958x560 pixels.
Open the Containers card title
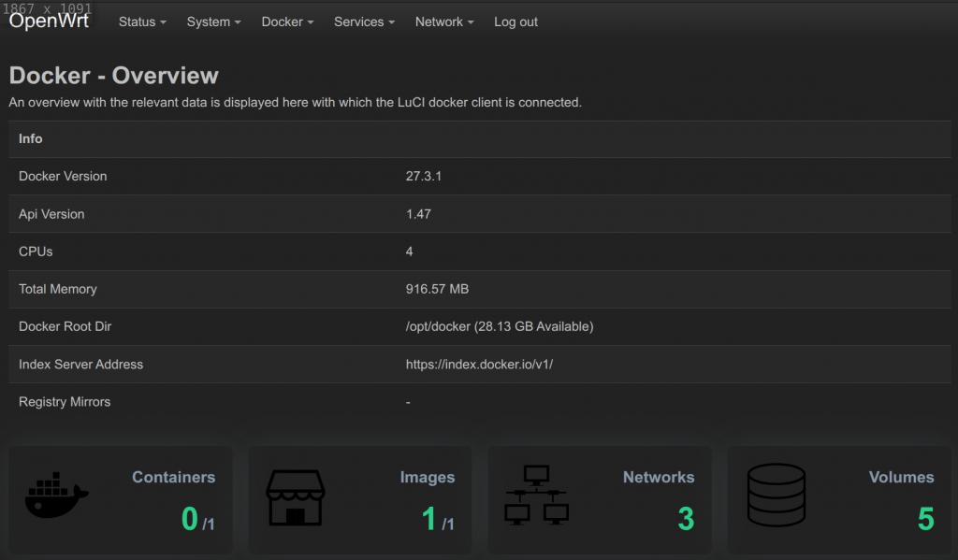tap(173, 477)
